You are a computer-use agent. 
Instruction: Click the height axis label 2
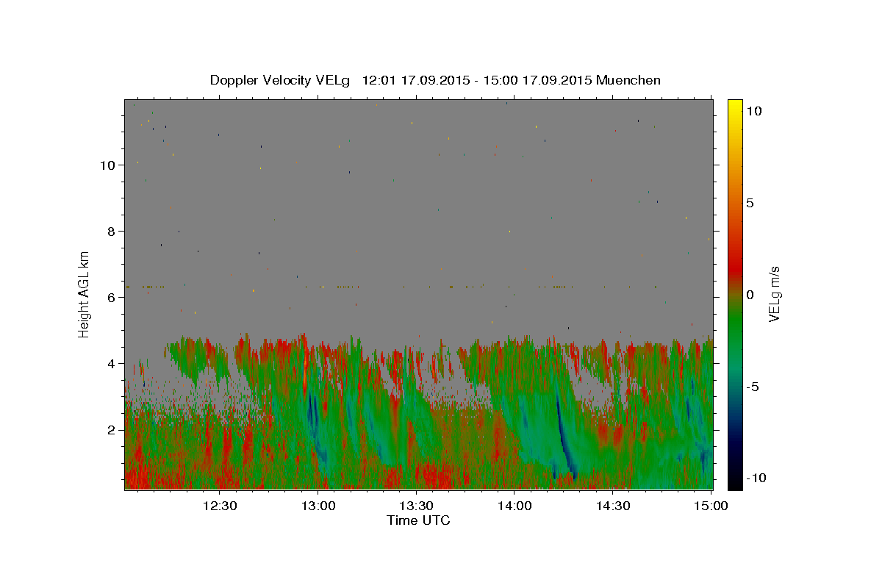(x=112, y=429)
